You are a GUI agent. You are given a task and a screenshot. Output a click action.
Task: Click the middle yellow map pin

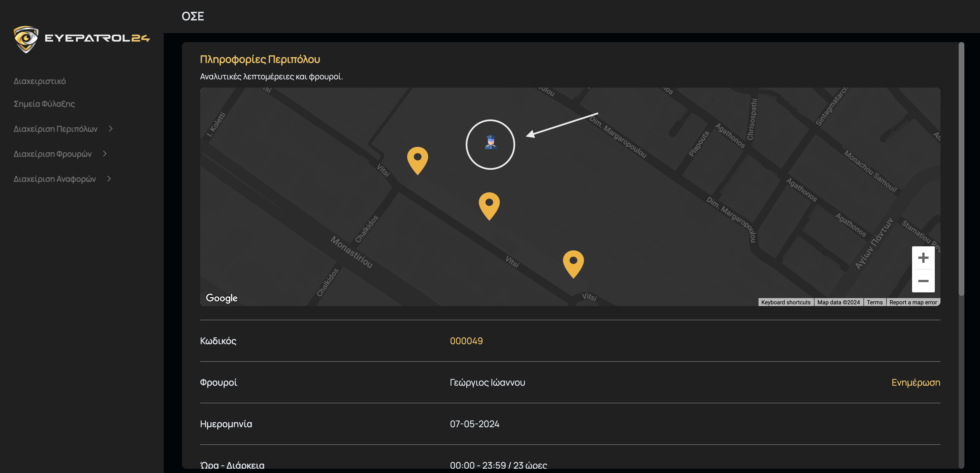(x=489, y=204)
